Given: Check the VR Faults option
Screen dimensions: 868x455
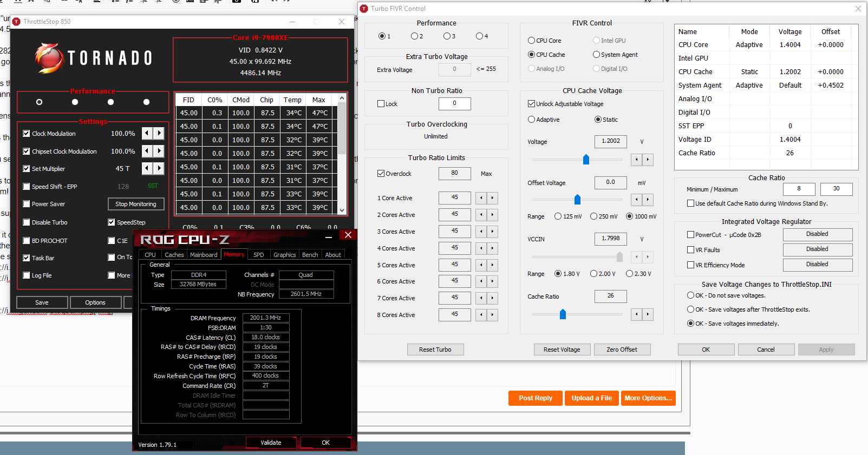Looking at the screenshot, I should [690, 250].
